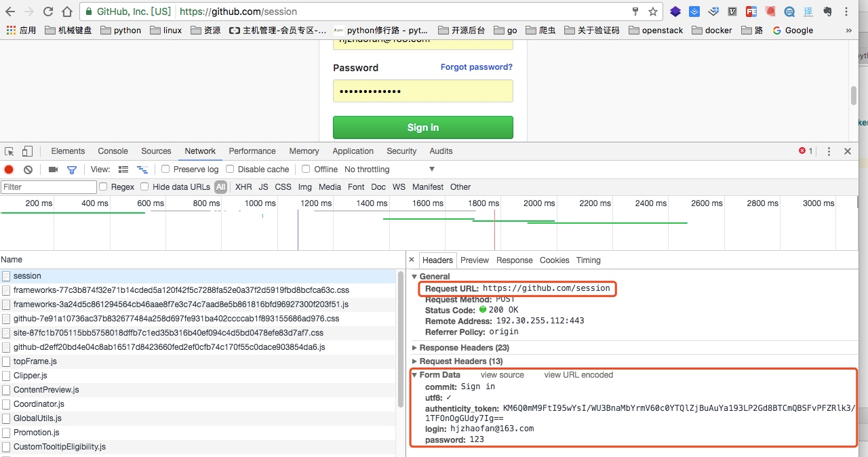
Task: Check Hide data URLs
Action: 144,187
